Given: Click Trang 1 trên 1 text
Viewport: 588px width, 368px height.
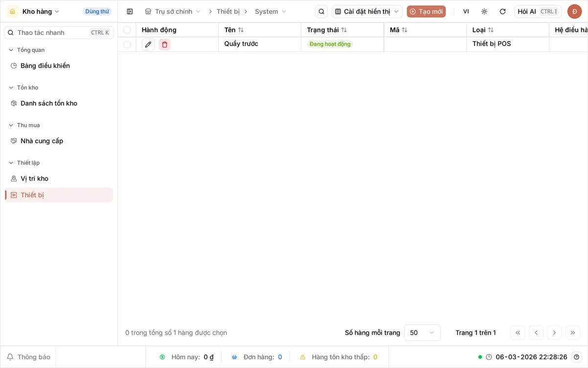Looking at the screenshot, I should [x=475, y=333].
